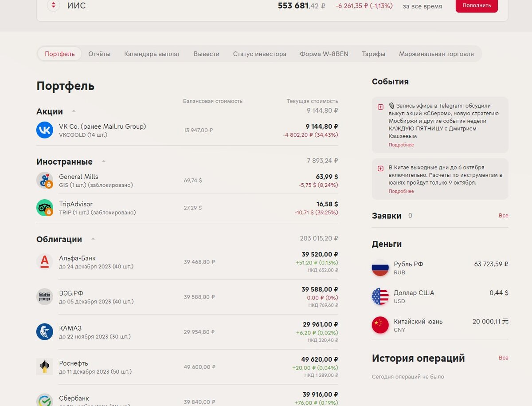Click the Роснефть logo icon
Image resolution: width=532 pixels, height=406 pixels.
tap(45, 367)
